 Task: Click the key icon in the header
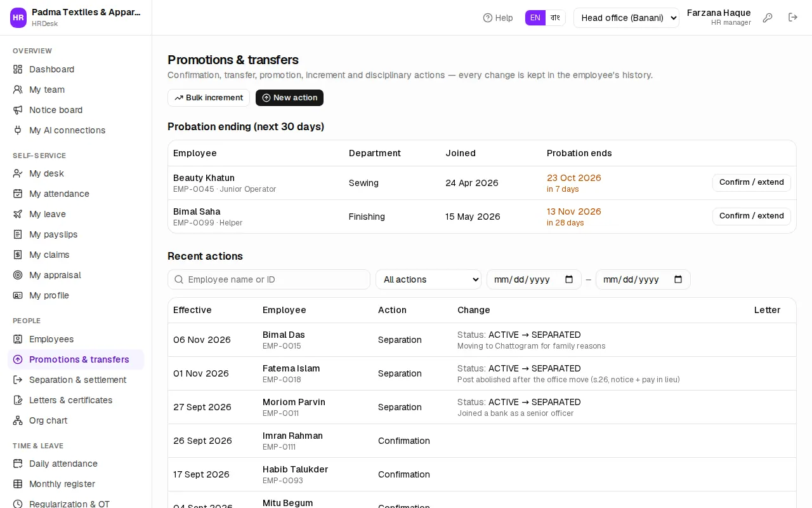[x=768, y=18]
